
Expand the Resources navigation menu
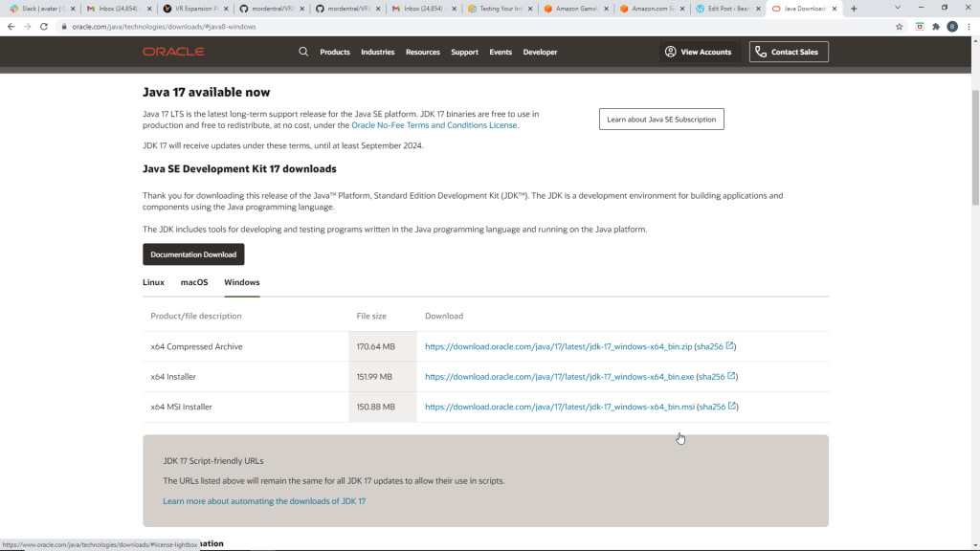click(x=422, y=52)
